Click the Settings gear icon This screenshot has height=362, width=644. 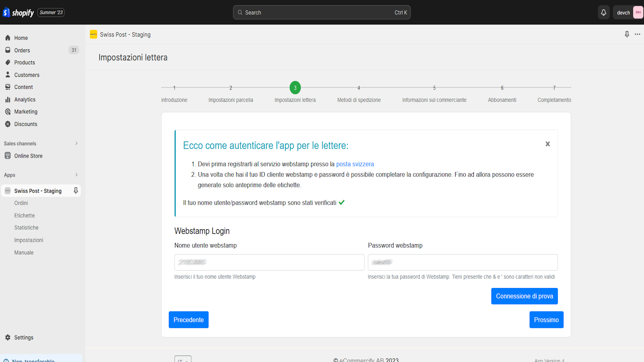point(8,337)
